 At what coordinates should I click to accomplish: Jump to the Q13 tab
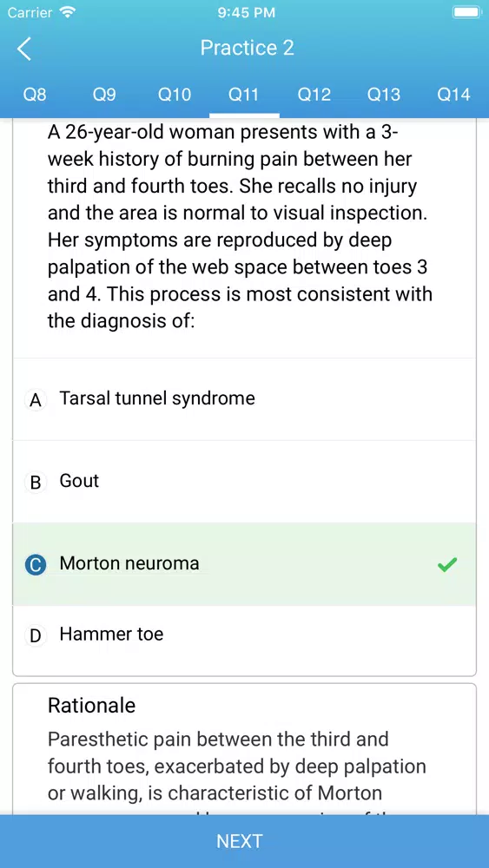click(x=384, y=95)
